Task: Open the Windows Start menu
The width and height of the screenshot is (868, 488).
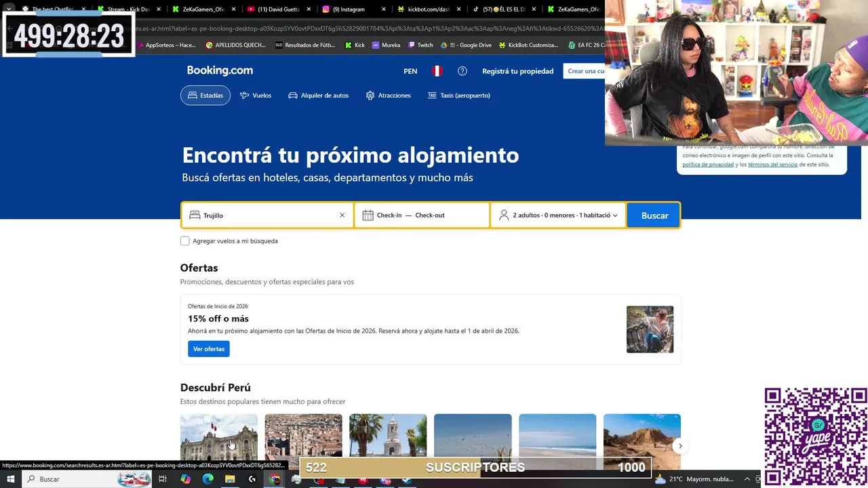Action: coord(10,479)
